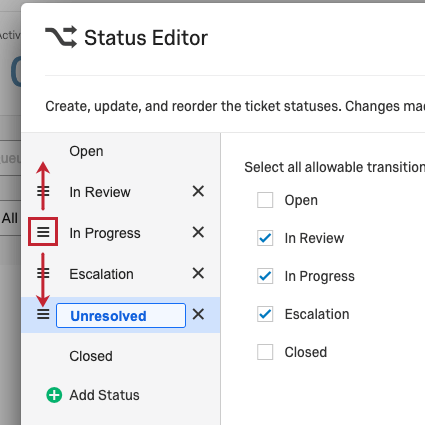Click the In Review drag handle icon
Screen dimensions: 425x425
[43, 191]
